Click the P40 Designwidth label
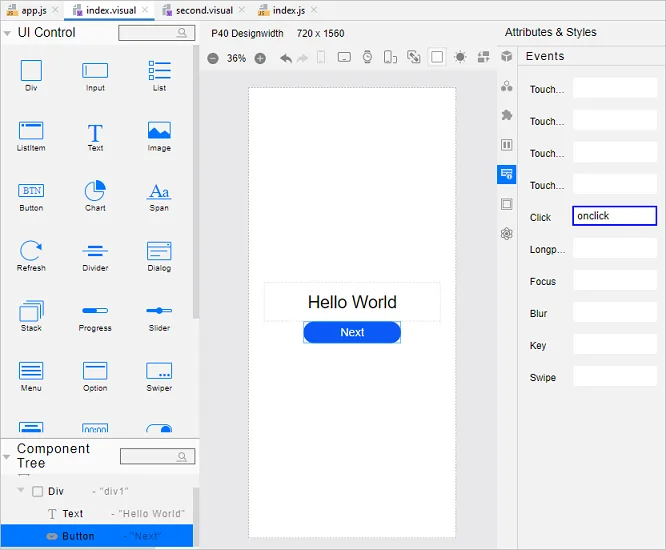The width and height of the screenshot is (666, 550). click(247, 34)
